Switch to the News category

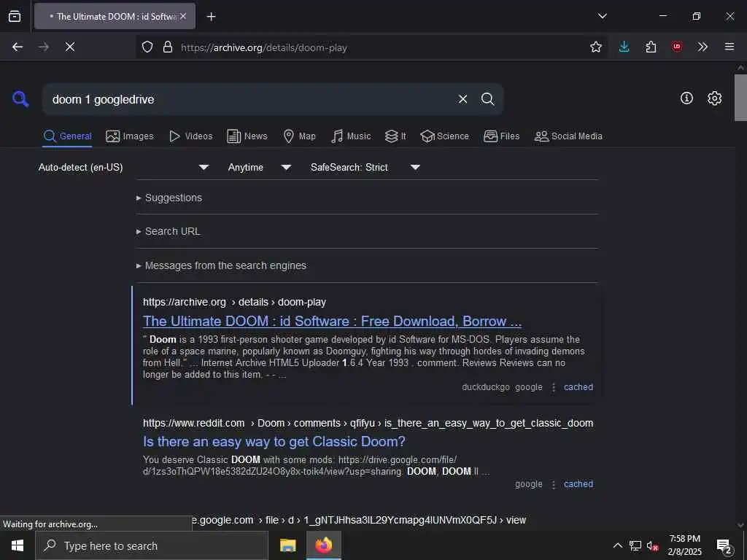coord(247,136)
